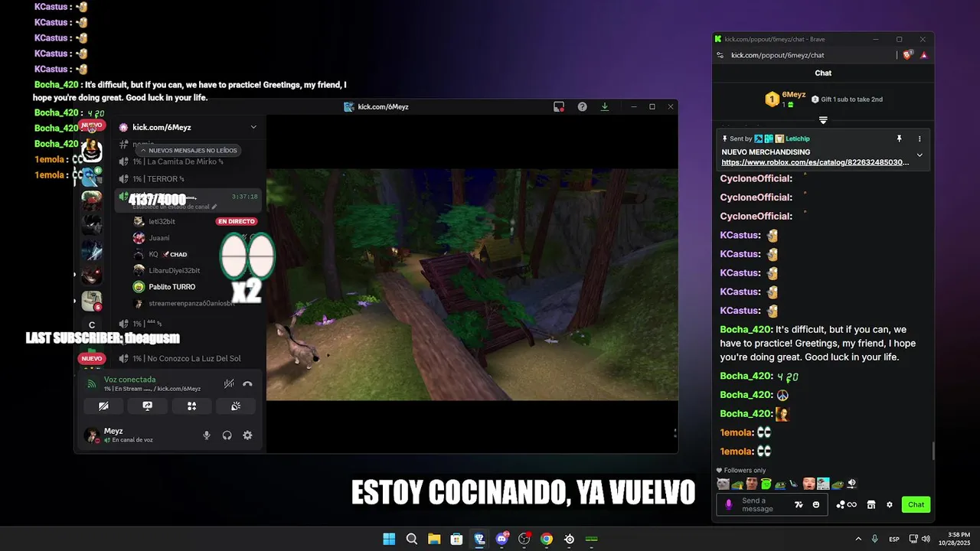Mute the microphone in Discord user panel

(207, 435)
